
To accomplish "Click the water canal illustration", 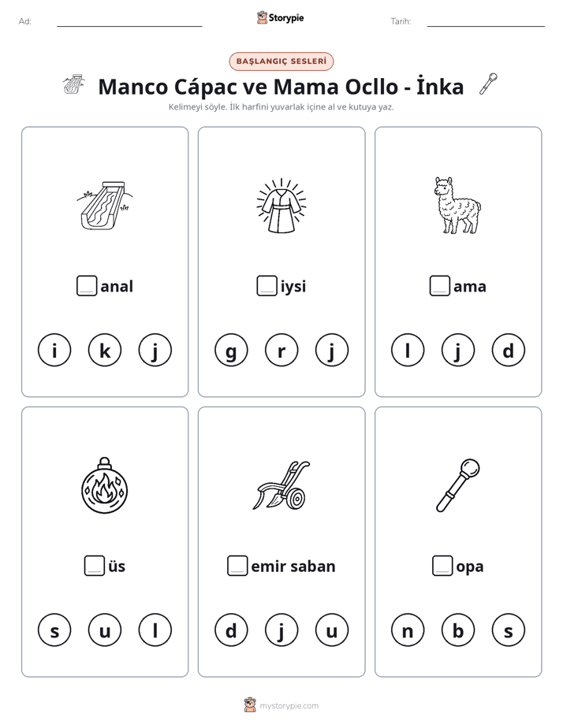I will tap(105, 205).
